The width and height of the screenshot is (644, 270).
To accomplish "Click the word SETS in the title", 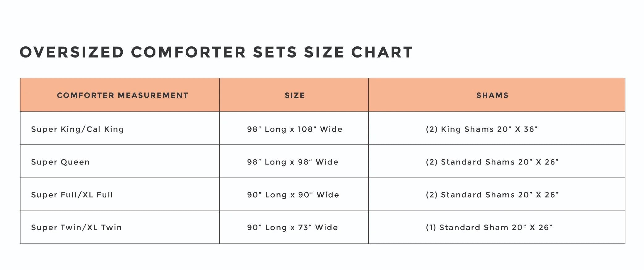I will tap(275, 52).
